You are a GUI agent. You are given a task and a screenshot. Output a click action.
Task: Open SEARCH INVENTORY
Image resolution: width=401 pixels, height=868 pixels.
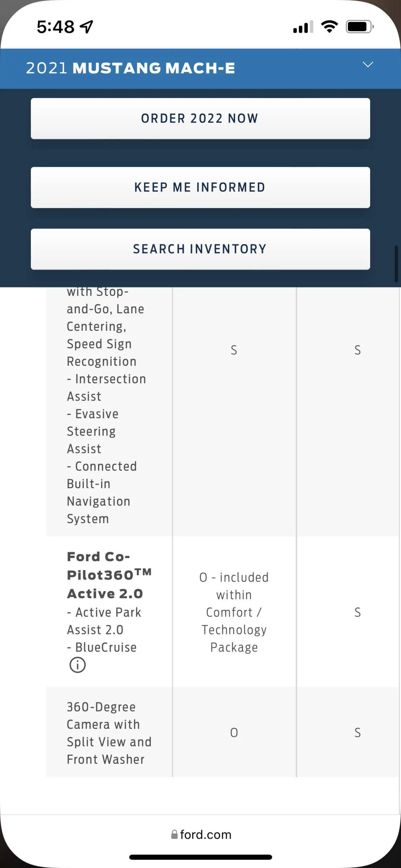200,249
